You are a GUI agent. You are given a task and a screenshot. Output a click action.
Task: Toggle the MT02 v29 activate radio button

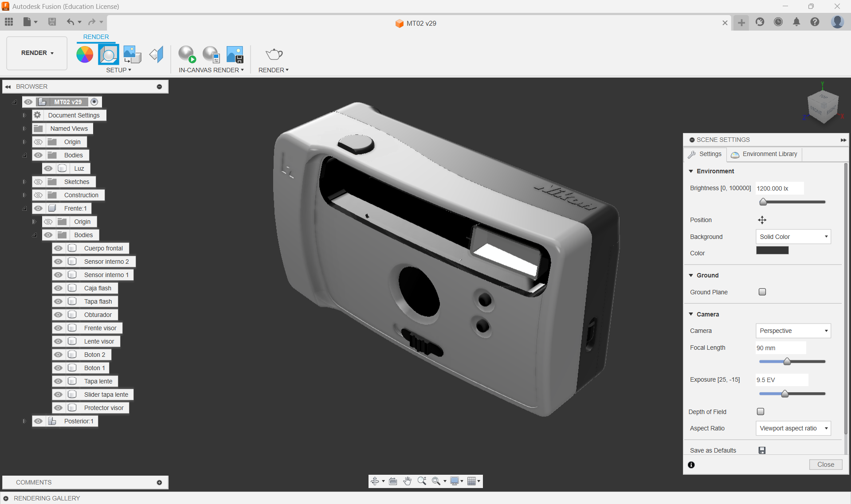click(x=94, y=102)
